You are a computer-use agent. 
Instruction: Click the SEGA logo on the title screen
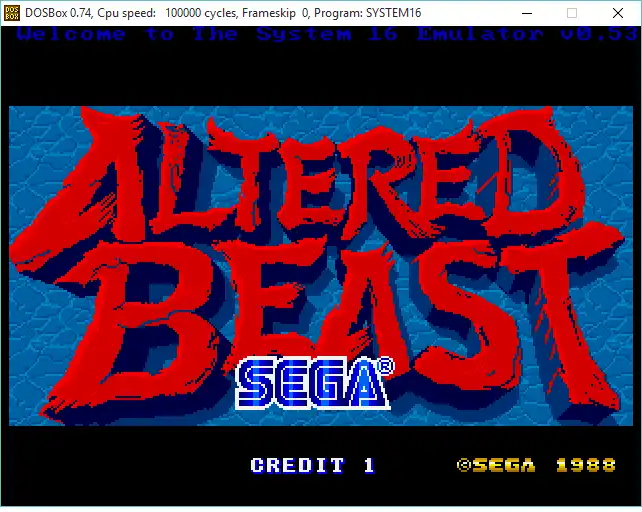tap(314, 383)
